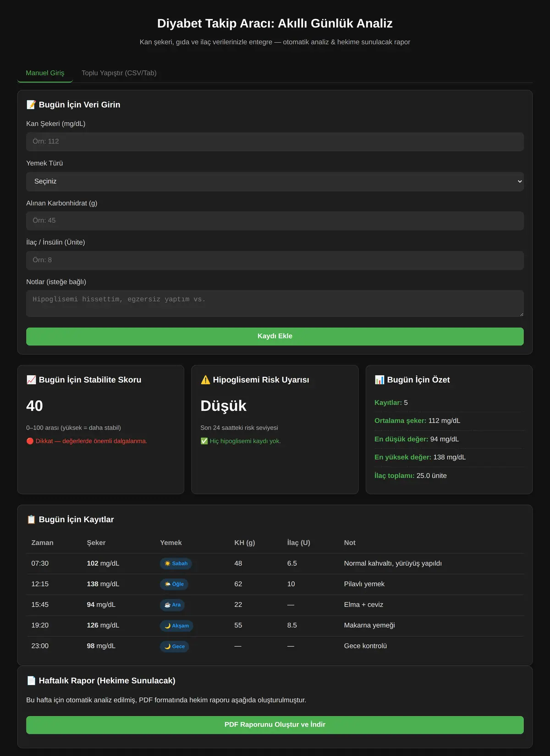Click the Akşam meal badge
The height and width of the screenshot is (756, 550).
176,626
